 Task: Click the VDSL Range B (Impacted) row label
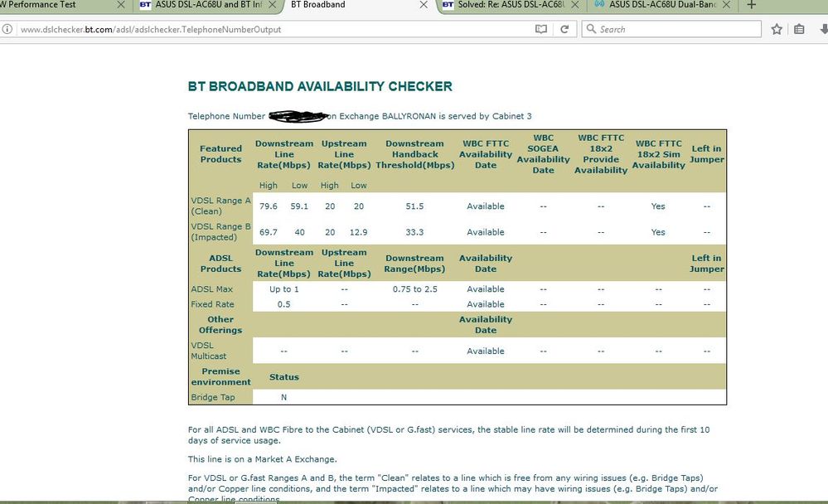point(220,231)
